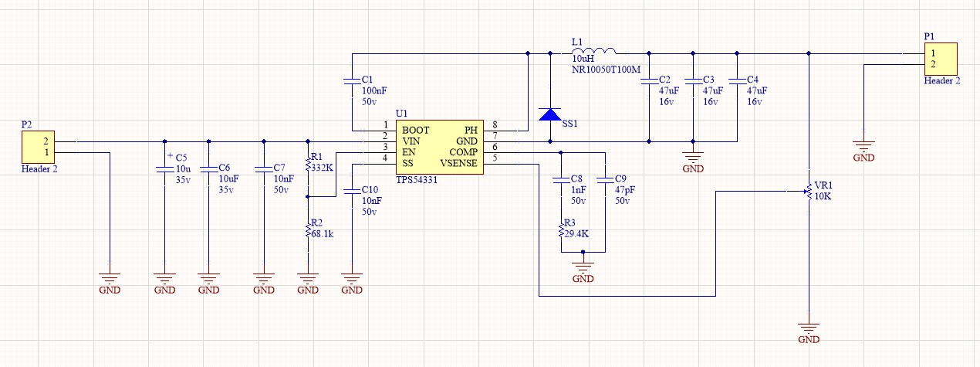The width and height of the screenshot is (980, 367).
Task: Click capacitor C1 100nF symbol
Action: click(x=352, y=80)
